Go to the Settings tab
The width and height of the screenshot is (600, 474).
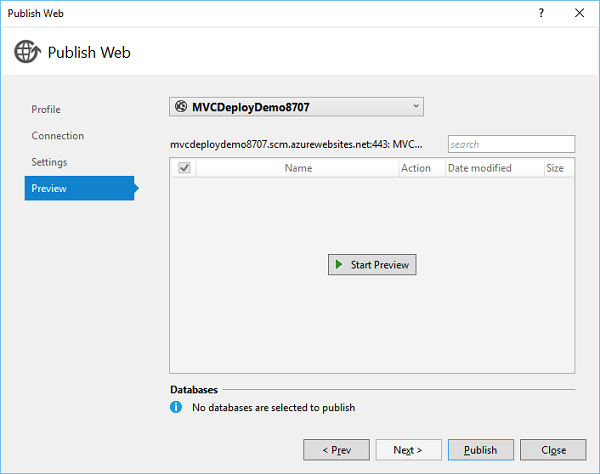click(x=50, y=162)
